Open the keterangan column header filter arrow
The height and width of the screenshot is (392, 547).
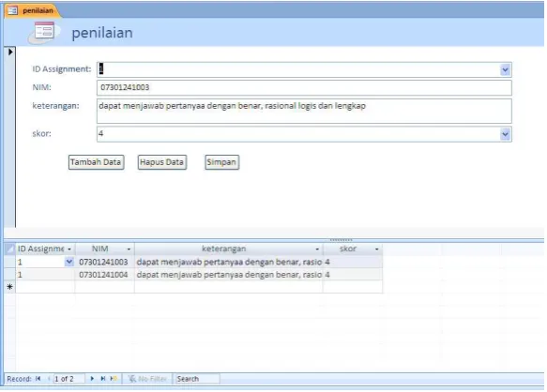coord(317,249)
